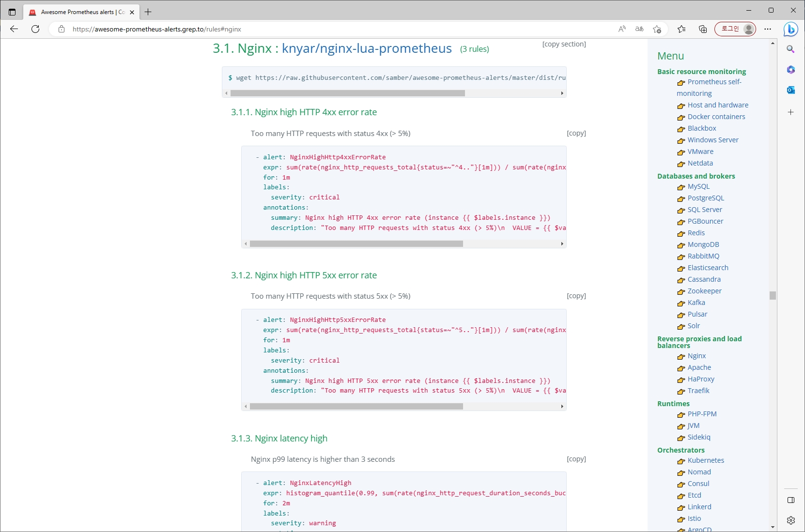Open the Bing chat sidebar icon
805x532 pixels.
(791, 29)
